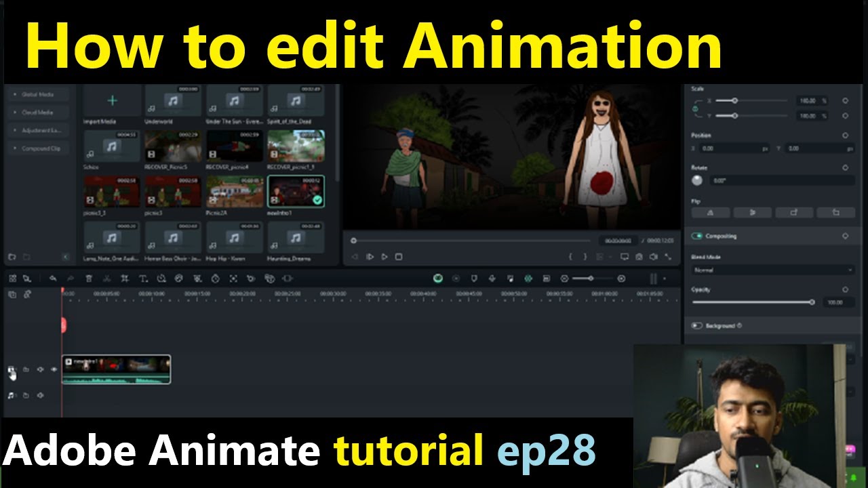Add keyframe for Rotate
This screenshot has width=868, height=488.
point(845,167)
